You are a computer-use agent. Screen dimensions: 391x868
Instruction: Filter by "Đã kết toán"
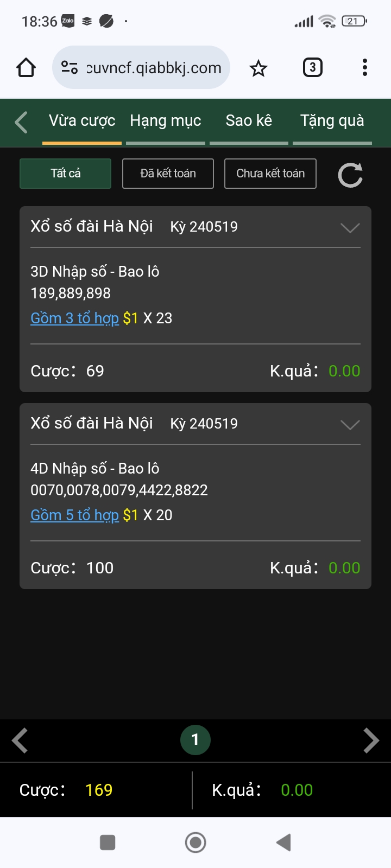(168, 174)
